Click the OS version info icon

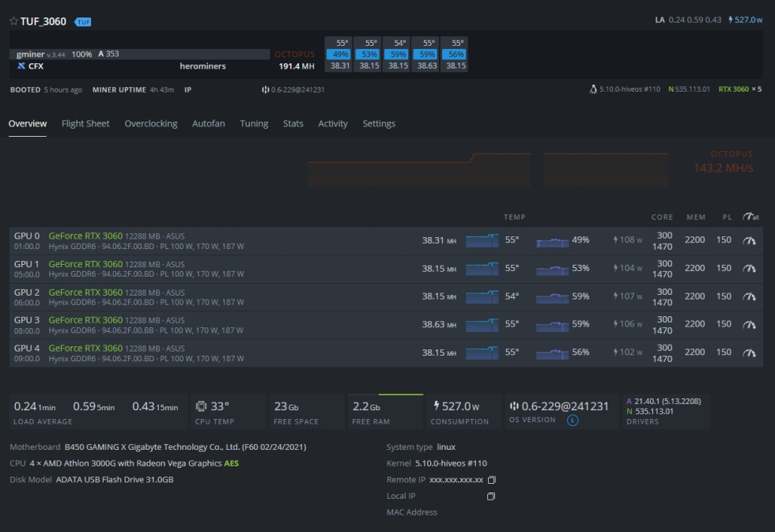click(573, 421)
